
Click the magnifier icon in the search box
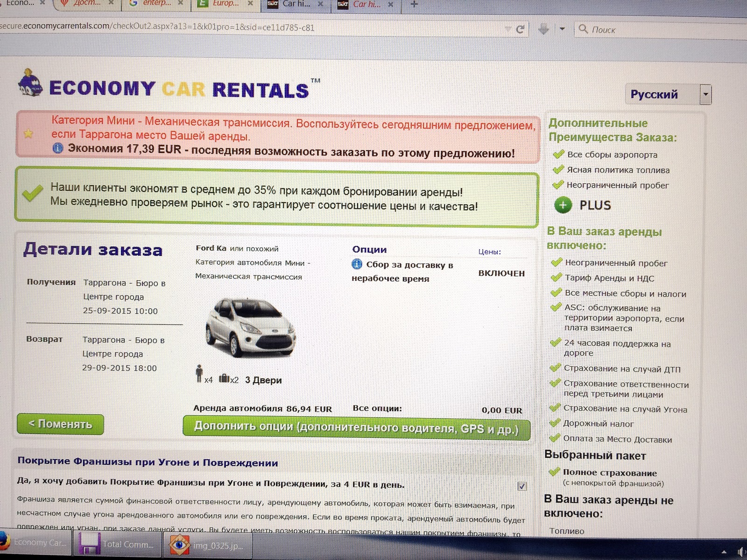click(x=583, y=29)
